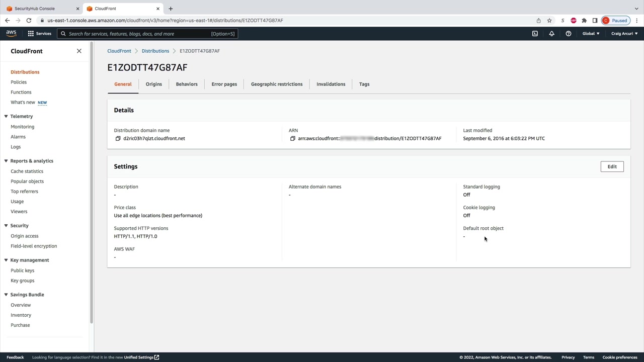Go to the Geographic restrictions tab
The image size is (644, 362).
click(x=277, y=84)
